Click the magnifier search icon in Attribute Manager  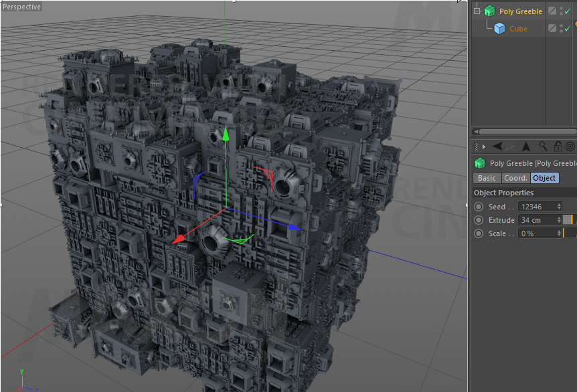point(543,146)
